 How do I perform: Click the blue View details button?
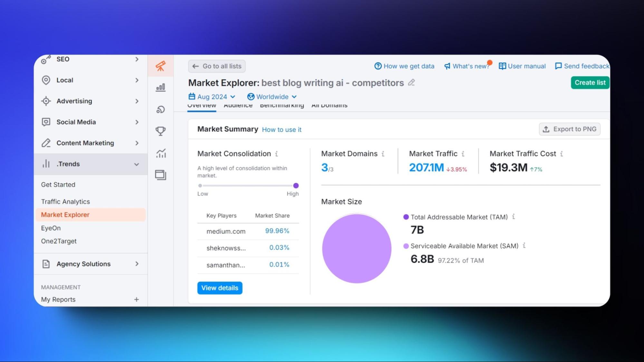coord(220,288)
